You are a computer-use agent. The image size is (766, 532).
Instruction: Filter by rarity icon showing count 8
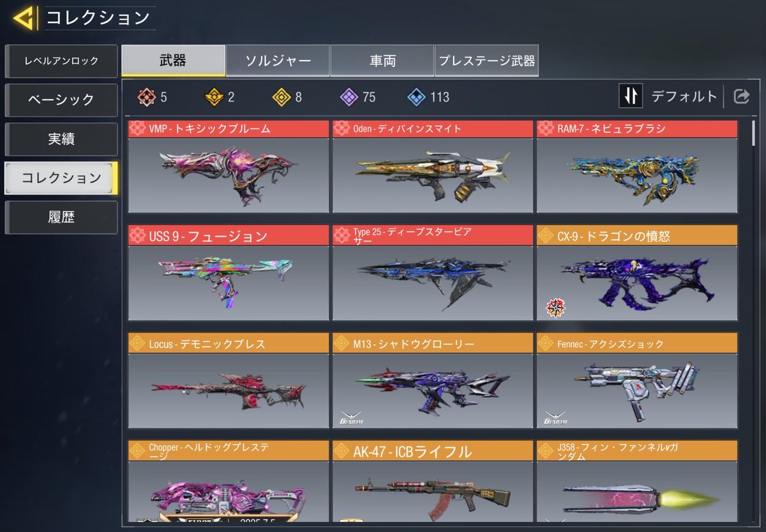(x=282, y=97)
